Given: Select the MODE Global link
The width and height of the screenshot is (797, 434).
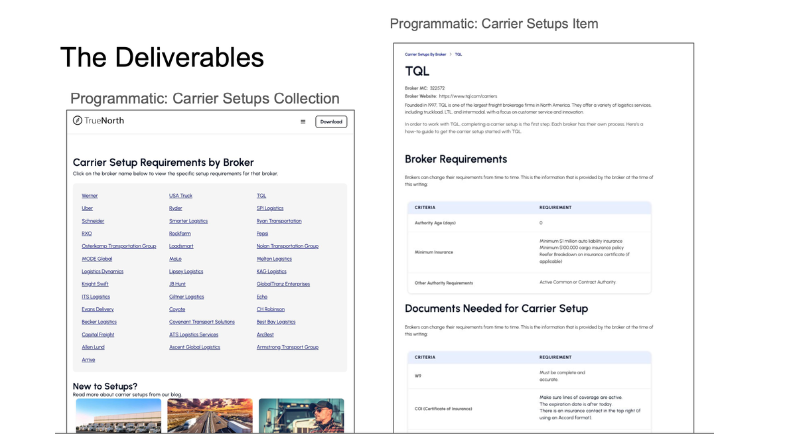Looking at the screenshot, I should click(x=97, y=259).
